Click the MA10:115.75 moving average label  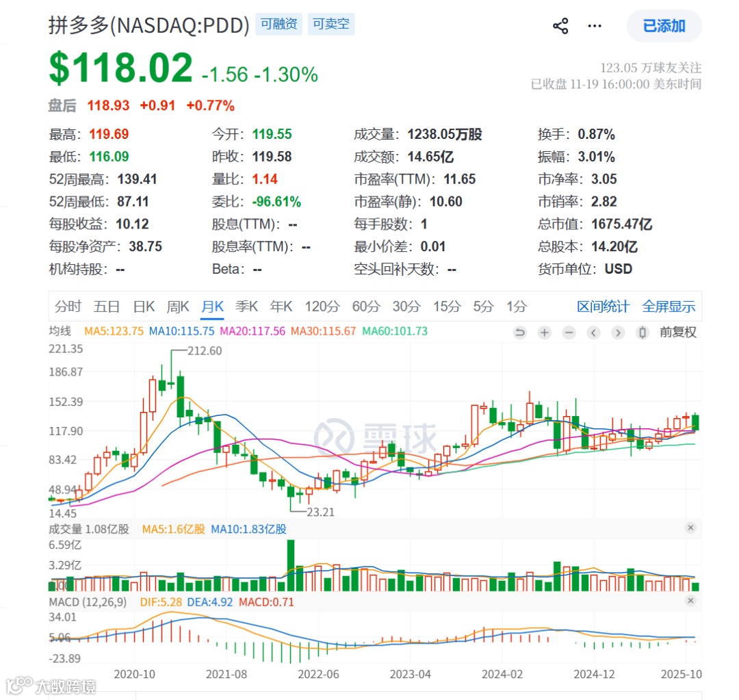tap(181, 331)
